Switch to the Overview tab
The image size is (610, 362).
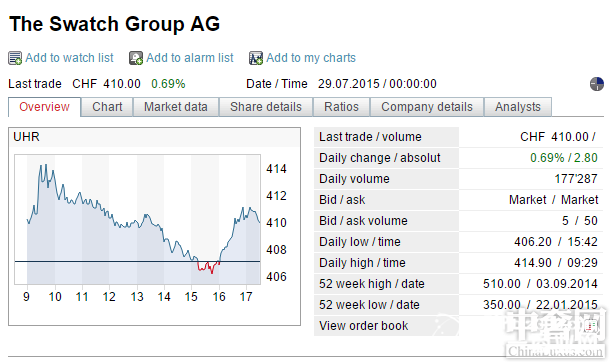tap(44, 107)
